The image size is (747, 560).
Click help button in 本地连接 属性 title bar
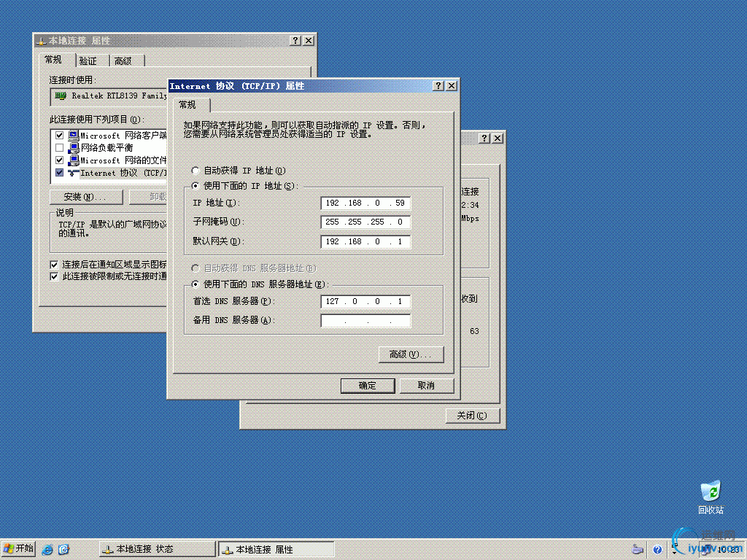(x=295, y=41)
